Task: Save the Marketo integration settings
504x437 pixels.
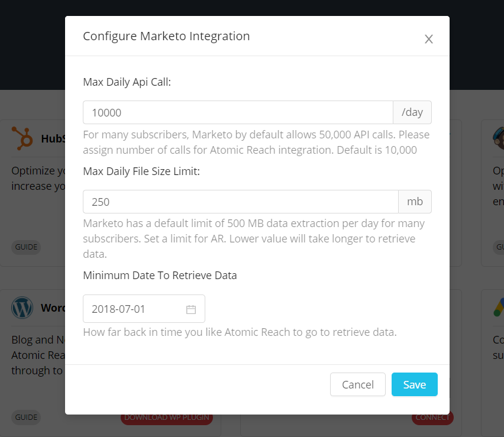Action: point(415,384)
